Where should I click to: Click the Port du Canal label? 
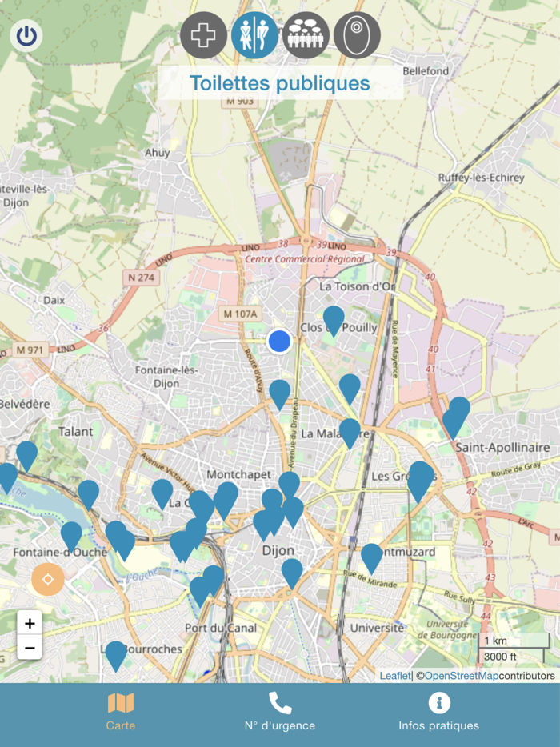click(x=221, y=628)
